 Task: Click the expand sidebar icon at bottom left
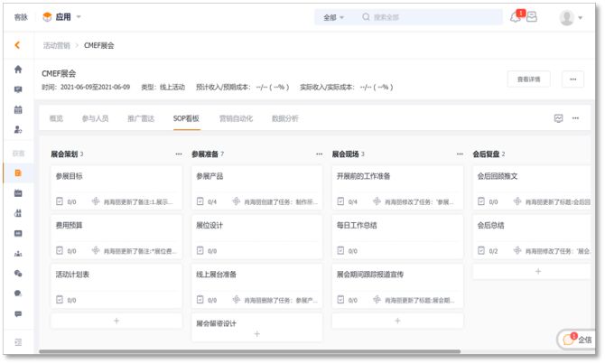tap(18, 342)
